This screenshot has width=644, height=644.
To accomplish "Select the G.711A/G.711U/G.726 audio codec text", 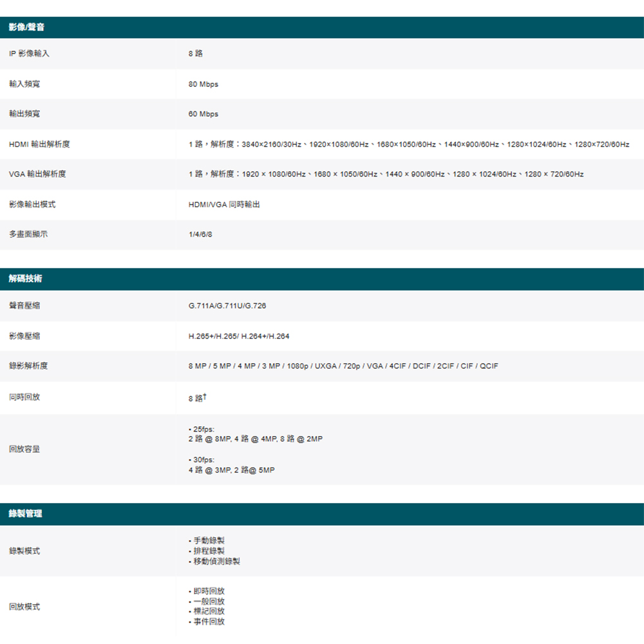I will click(x=227, y=306).
